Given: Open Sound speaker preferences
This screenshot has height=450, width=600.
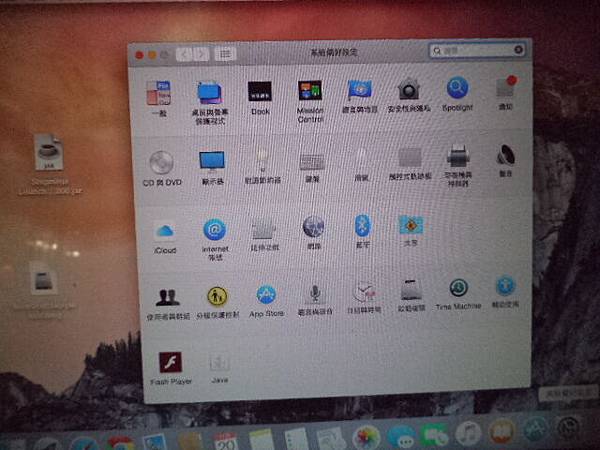Looking at the screenshot, I should click(506, 155).
